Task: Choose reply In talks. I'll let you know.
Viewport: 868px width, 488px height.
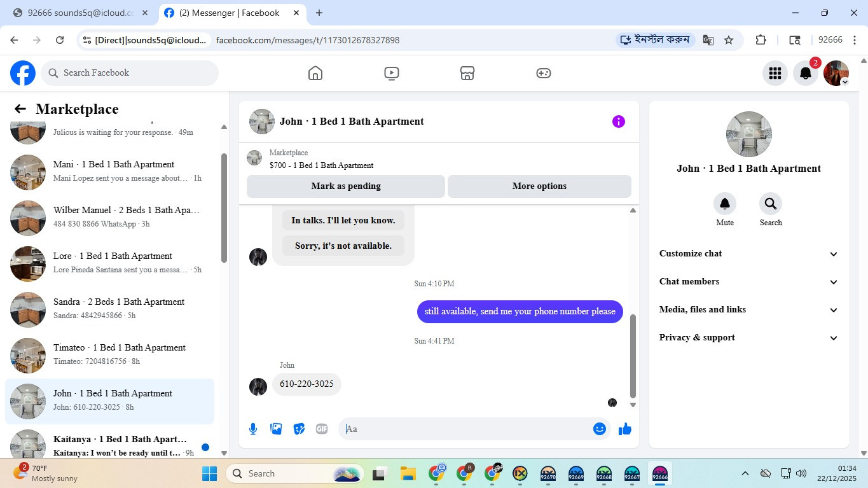Action: click(x=343, y=220)
